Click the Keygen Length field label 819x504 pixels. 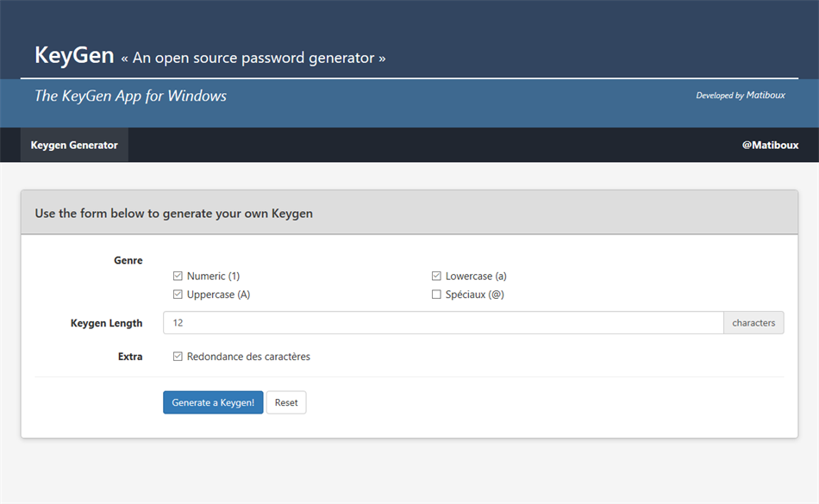coord(107,322)
